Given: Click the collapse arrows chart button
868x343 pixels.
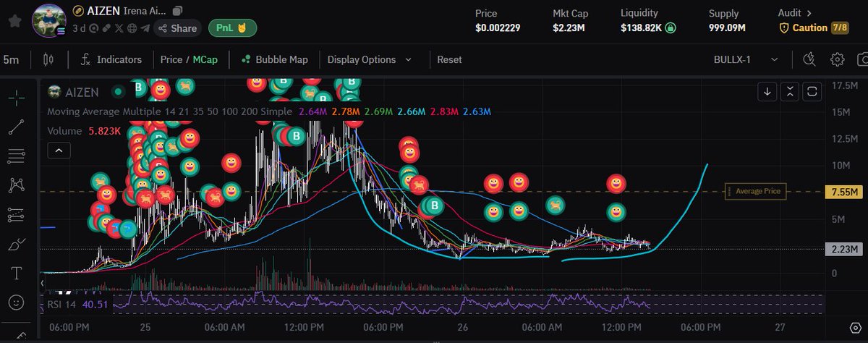Looking at the screenshot, I should coord(790,91).
